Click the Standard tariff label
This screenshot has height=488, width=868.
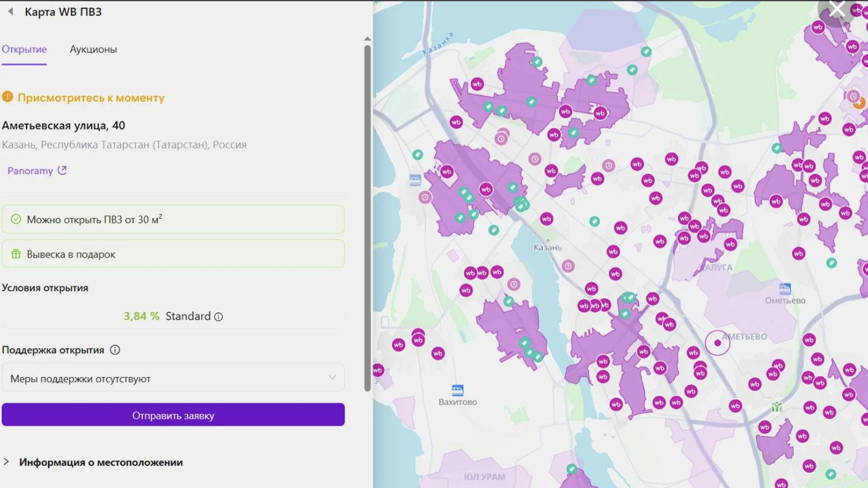pyautogui.click(x=188, y=316)
